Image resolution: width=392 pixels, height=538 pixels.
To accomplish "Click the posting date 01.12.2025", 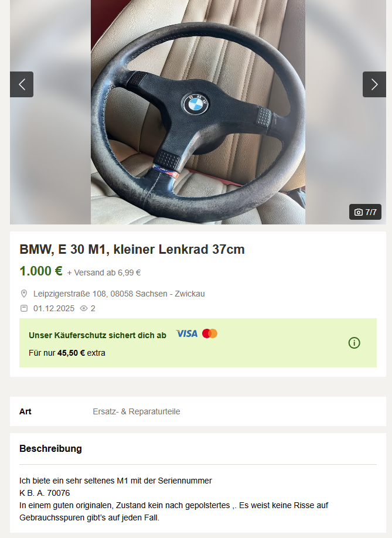I will click(54, 308).
